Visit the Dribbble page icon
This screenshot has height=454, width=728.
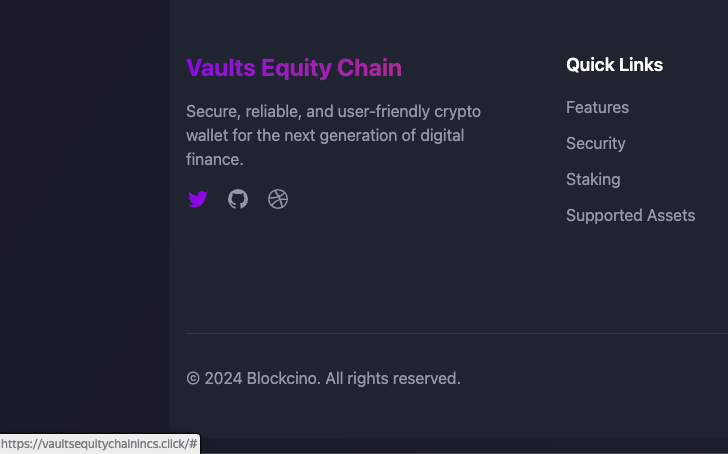[x=278, y=199]
